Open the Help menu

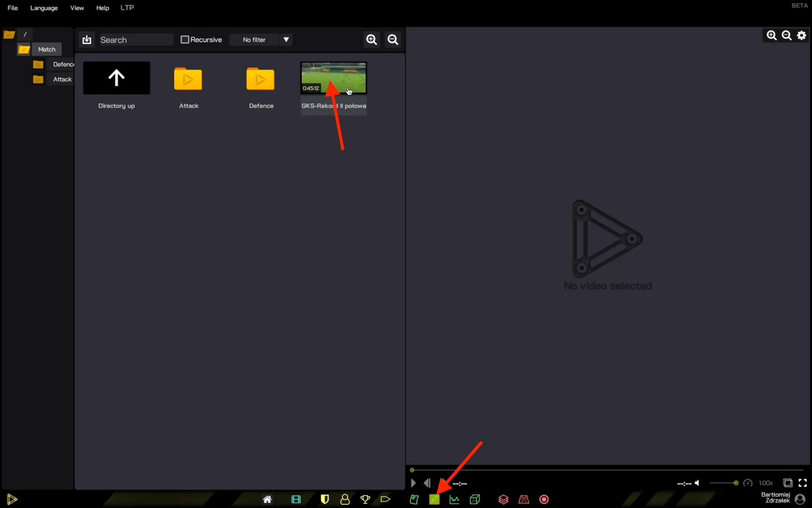pyautogui.click(x=102, y=8)
